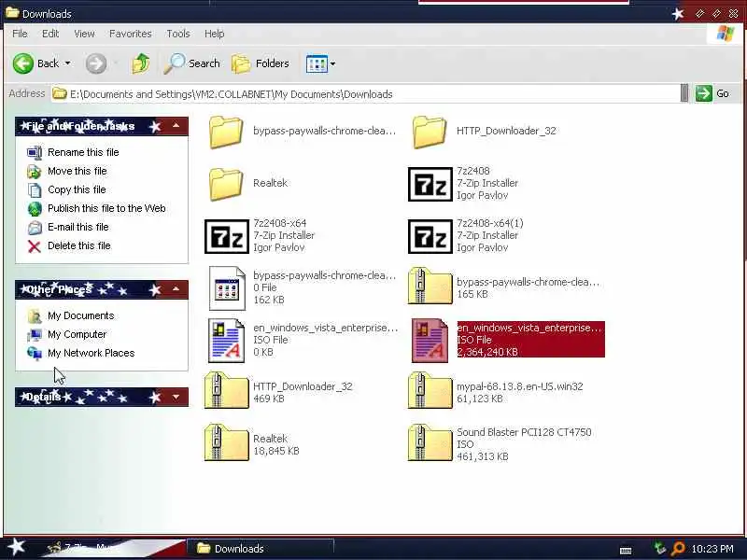747x560 pixels.
Task: Open My Network Places link
Action: pyautogui.click(x=91, y=353)
